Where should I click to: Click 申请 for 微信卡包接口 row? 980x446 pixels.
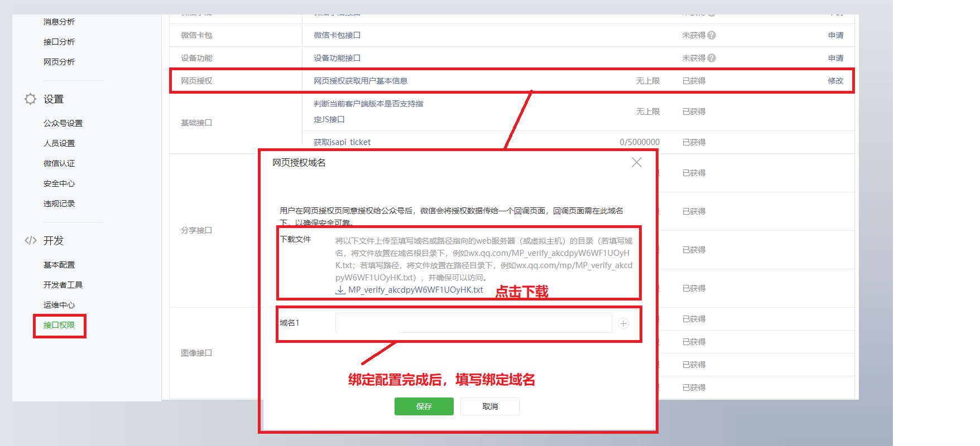click(835, 35)
